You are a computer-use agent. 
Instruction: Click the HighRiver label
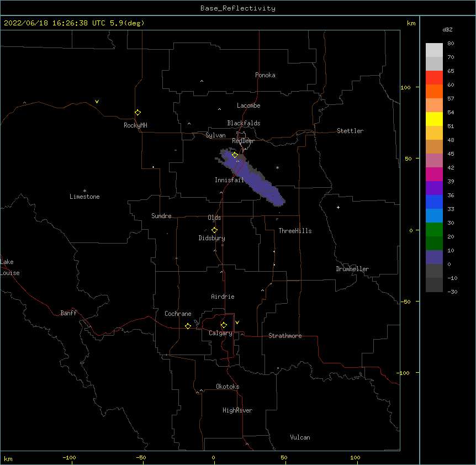pyautogui.click(x=237, y=410)
